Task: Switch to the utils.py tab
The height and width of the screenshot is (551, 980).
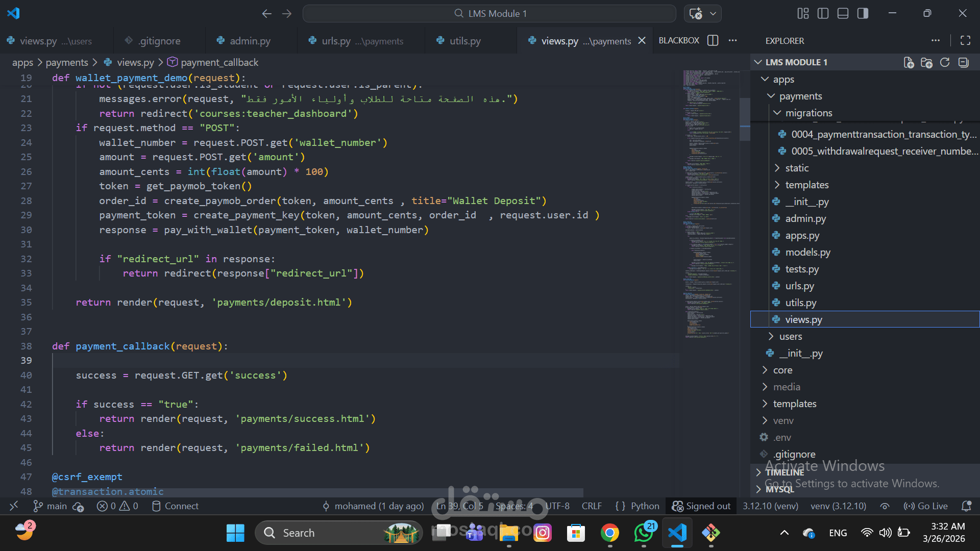Action: [x=464, y=41]
